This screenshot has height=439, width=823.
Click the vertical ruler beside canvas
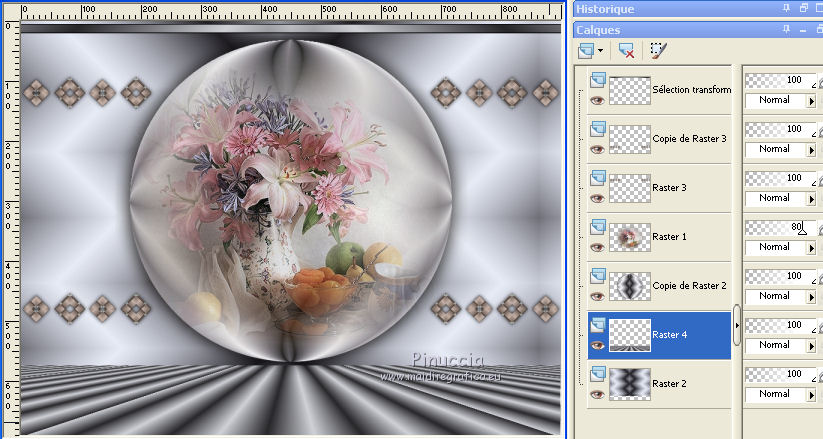click(x=10, y=228)
